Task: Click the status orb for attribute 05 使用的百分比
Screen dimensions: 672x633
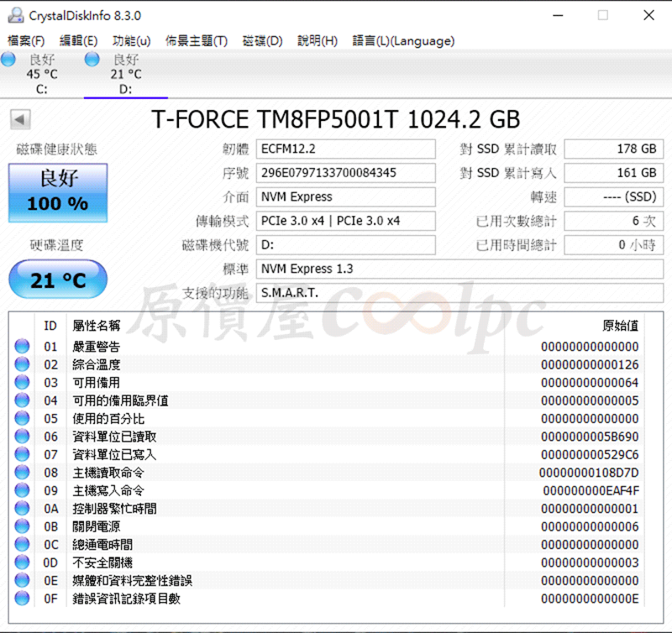Action: (22, 418)
